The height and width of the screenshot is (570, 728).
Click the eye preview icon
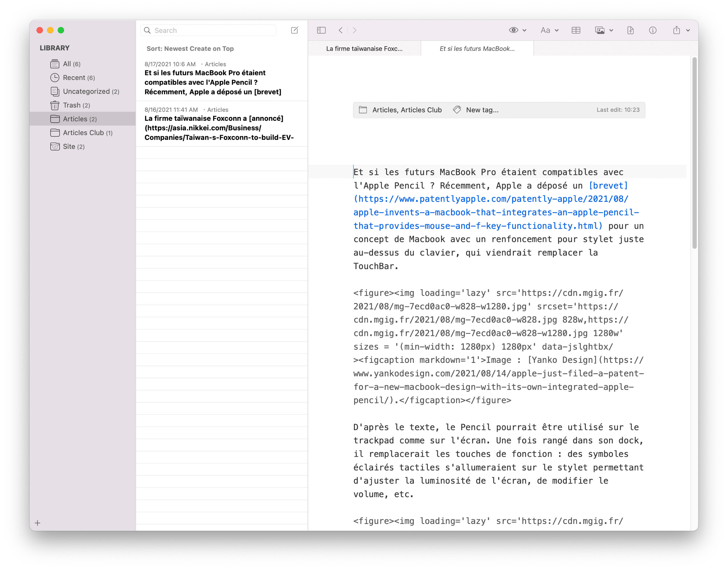(x=513, y=30)
